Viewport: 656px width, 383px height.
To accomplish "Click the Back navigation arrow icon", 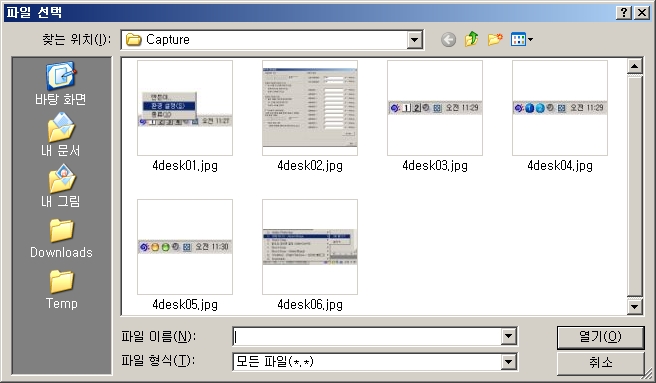I will (448, 40).
